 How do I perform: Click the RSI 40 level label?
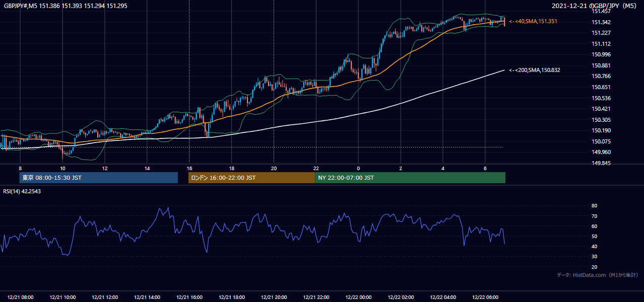coord(594,246)
